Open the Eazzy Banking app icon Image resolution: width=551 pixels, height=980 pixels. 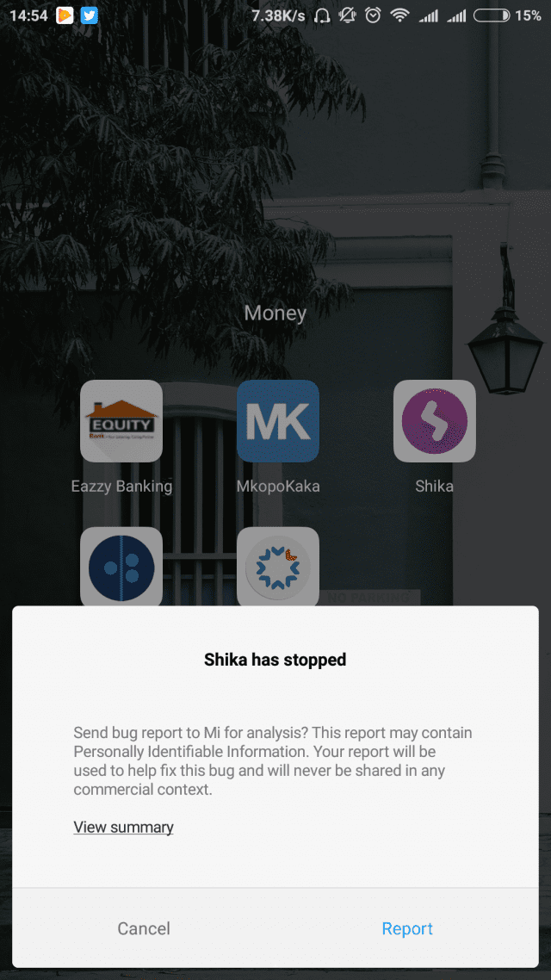[121, 420]
